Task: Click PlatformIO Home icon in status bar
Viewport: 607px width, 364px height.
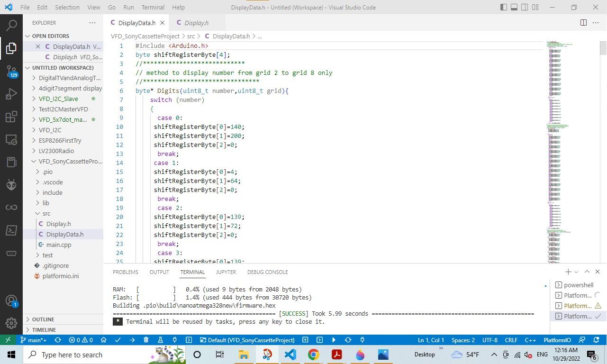Action: coord(103,340)
